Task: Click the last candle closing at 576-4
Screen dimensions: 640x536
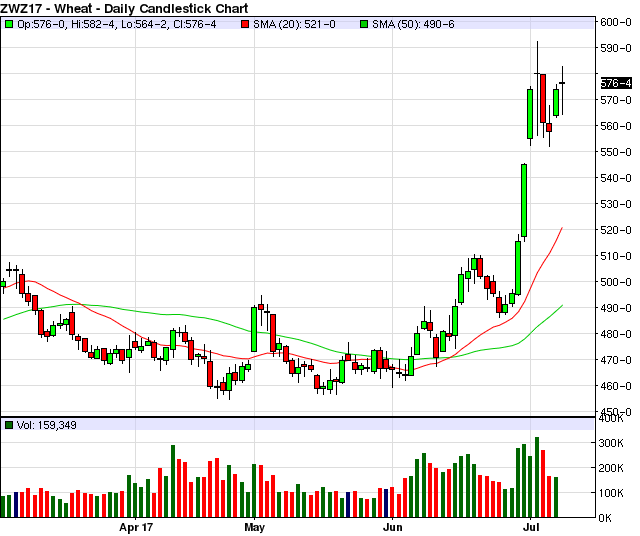Action: (x=562, y=83)
